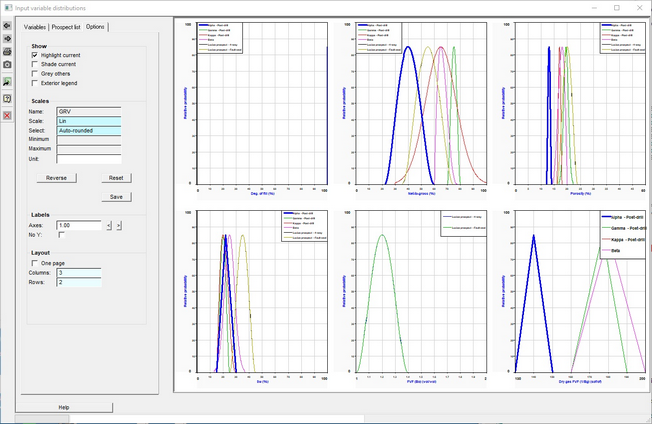
Task: Click the export arrow icon in the sidebar
Action: tap(7, 82)
